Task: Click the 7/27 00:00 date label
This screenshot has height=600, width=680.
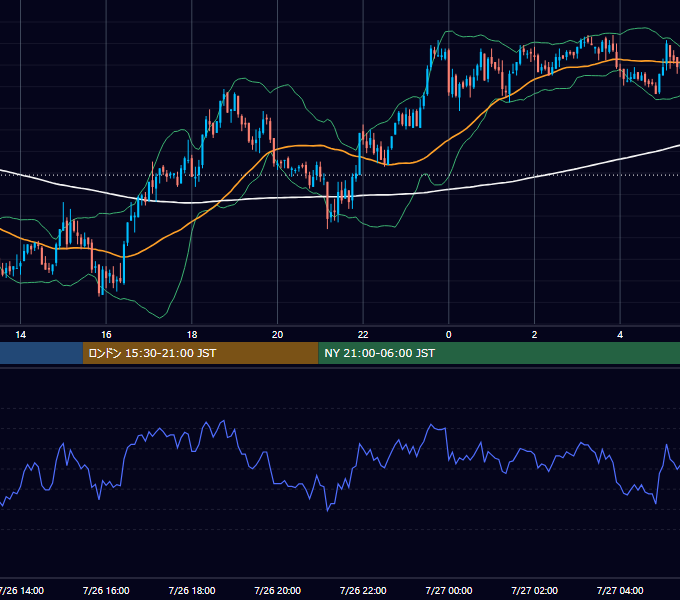Action: coord(449,590)
